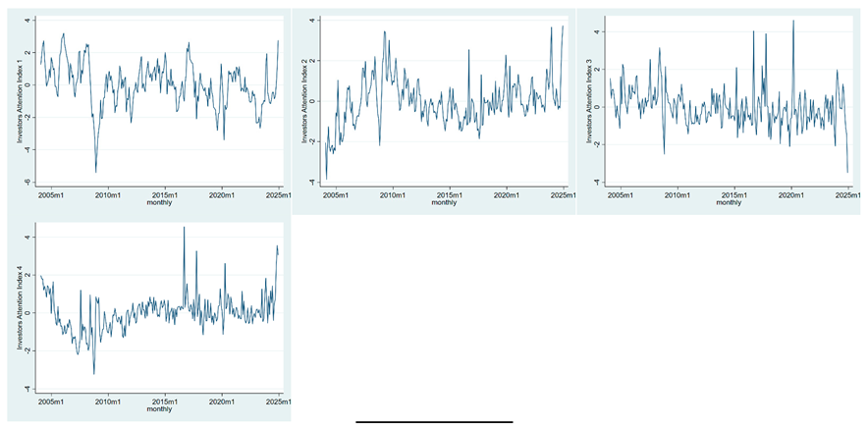Click 2015m1 tick on the Index 2 chart

pyautogui.click(x=450, y=194)
